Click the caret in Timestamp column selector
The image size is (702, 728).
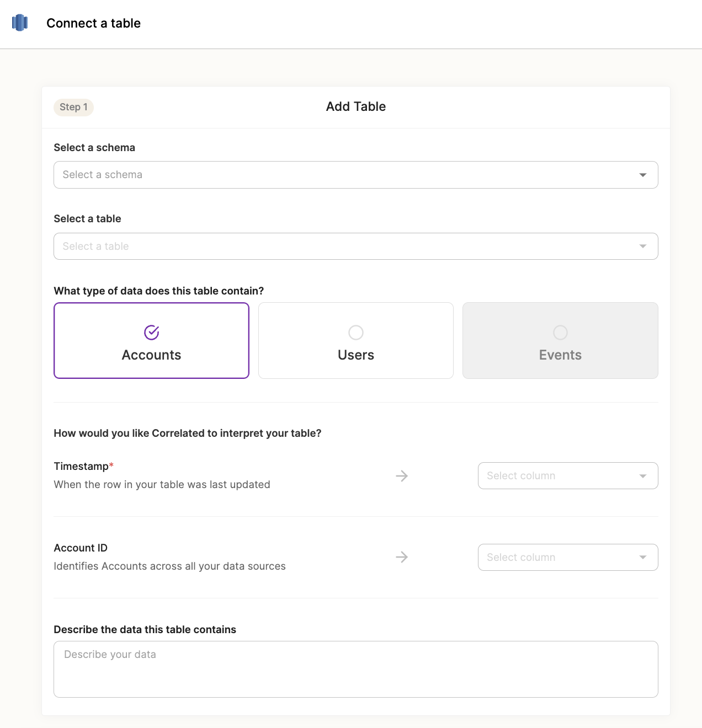[642, 476]
